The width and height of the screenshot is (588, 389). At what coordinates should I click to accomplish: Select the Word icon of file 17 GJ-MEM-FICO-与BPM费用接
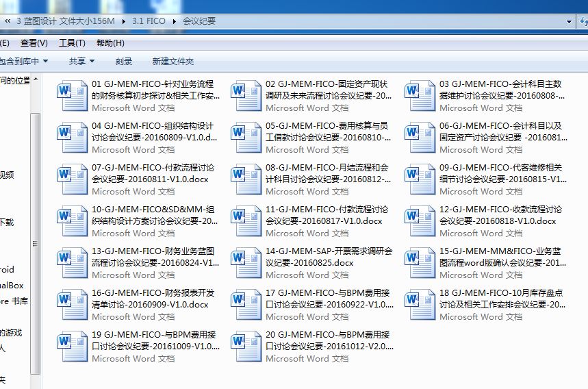tap(246, 304)
